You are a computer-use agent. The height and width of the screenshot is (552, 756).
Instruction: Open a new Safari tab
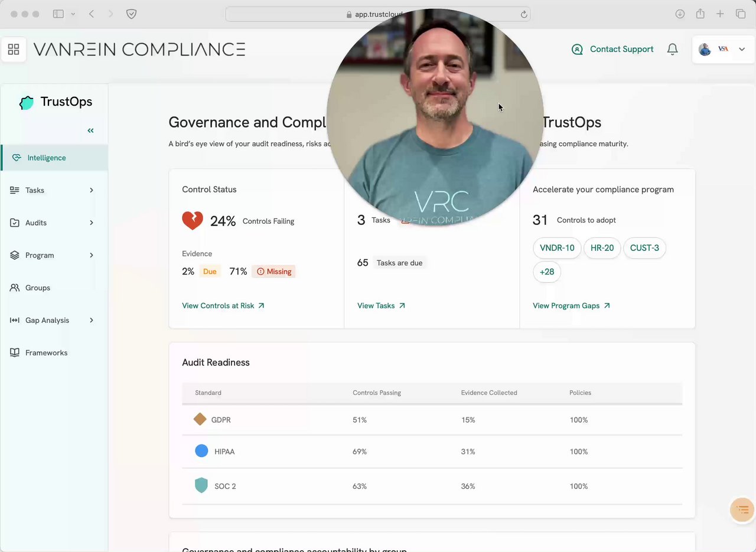point(720,14)
